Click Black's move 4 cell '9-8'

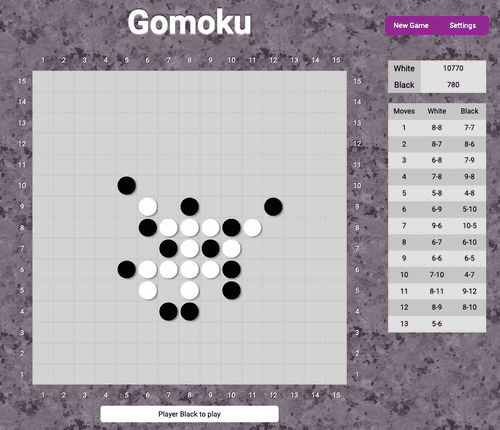tap(469, 176)
